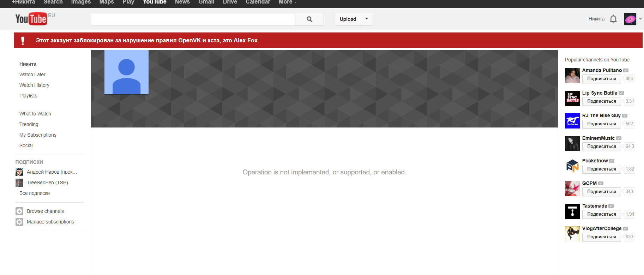Open GCPM channel thumbnail
The height and width of the screenshot is (275, 644).
(x=572, y=189)
